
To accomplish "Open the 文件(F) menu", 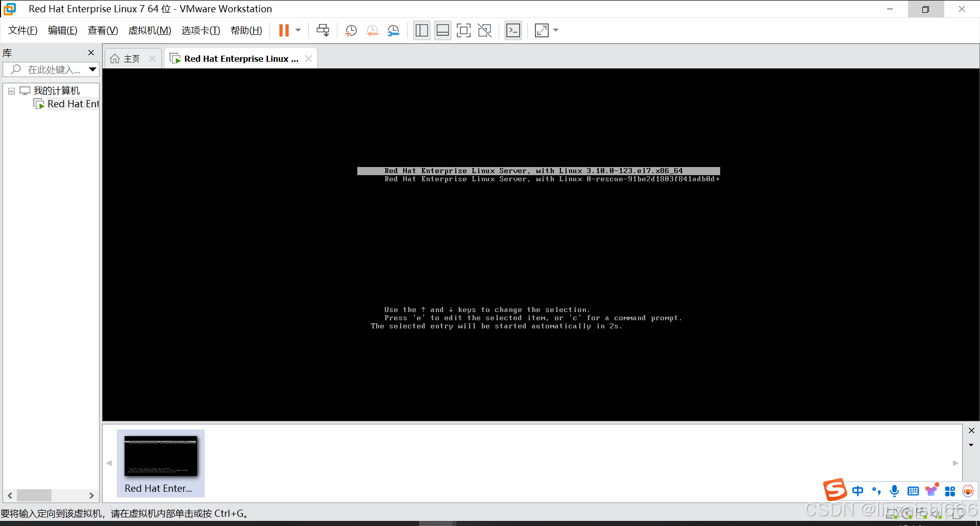I will pyautogui.click(x=23, y=31).
